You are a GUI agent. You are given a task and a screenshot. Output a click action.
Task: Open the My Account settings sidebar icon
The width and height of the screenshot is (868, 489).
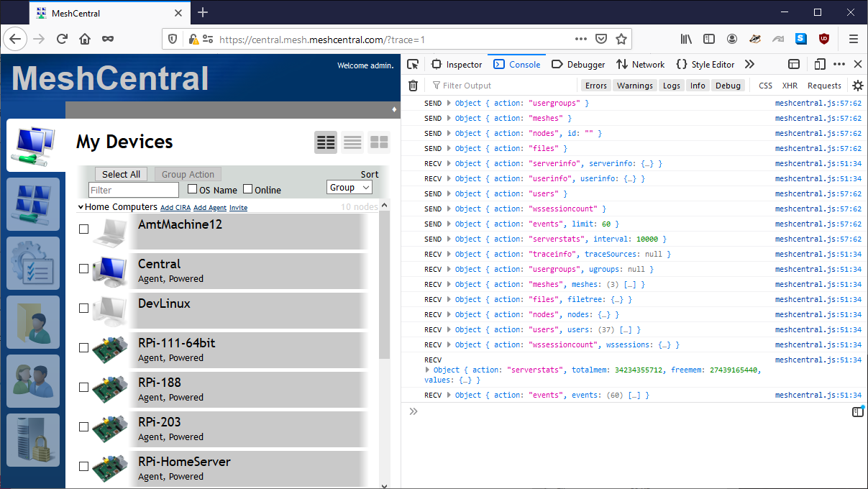pos(34,262)
